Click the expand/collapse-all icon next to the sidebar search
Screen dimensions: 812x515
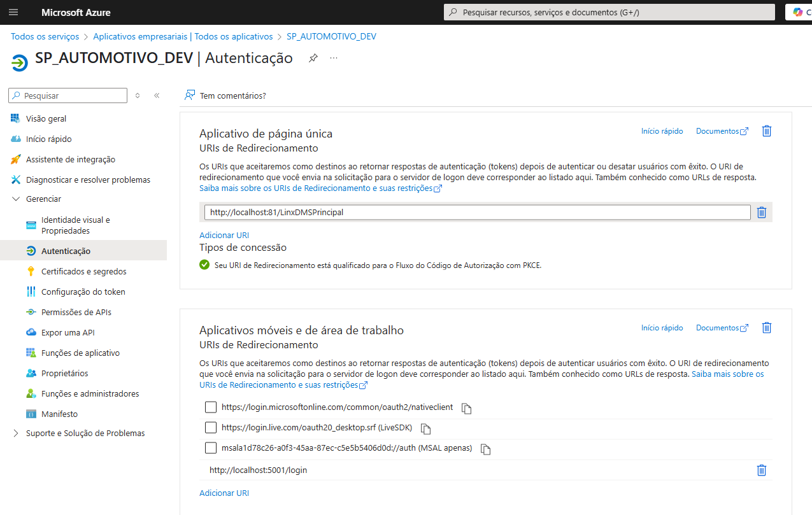[138, 95]
